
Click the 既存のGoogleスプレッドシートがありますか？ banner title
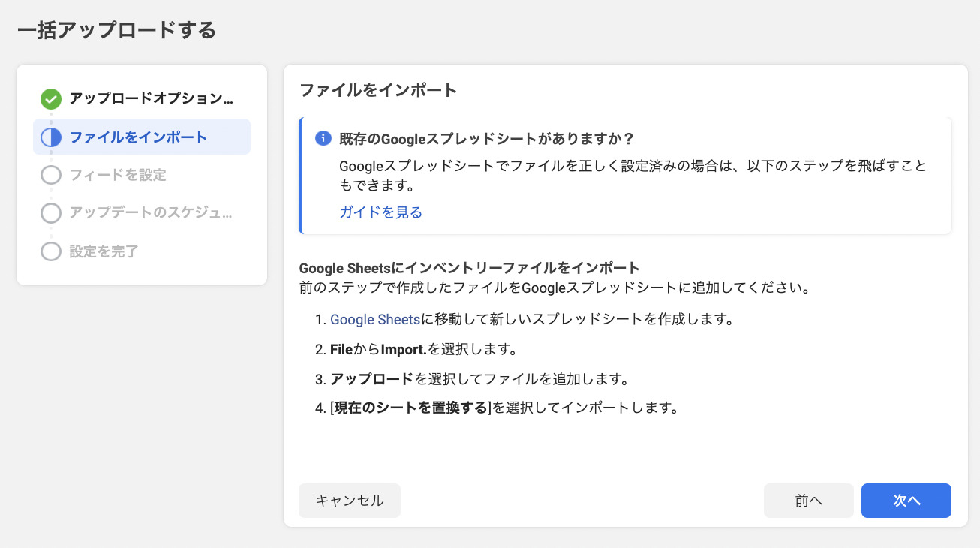pyautogui.click(x=487, y=139)
